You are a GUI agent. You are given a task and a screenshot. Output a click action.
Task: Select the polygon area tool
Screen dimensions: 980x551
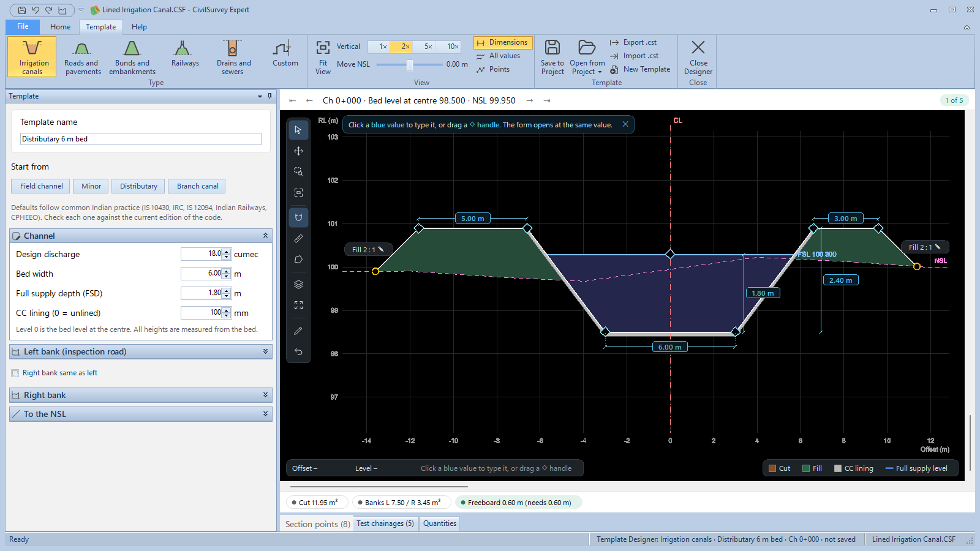tap(298, 260)
